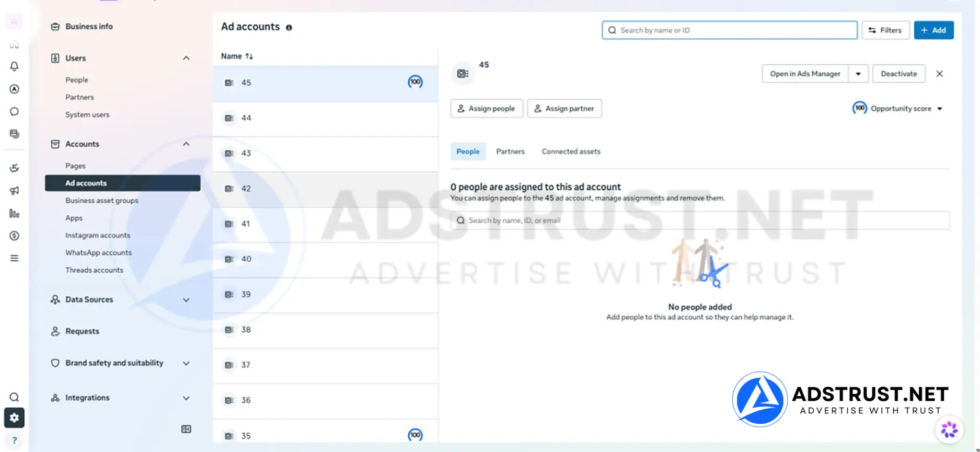Focus the Search by name or ID field

click(729, 30)
